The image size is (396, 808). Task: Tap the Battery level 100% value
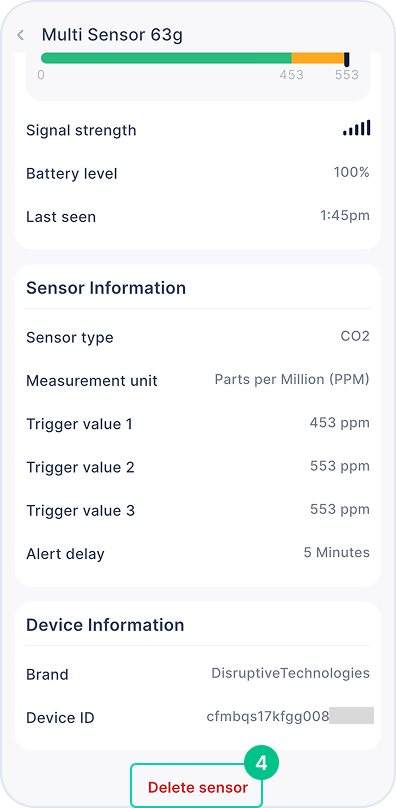[351, 173]
